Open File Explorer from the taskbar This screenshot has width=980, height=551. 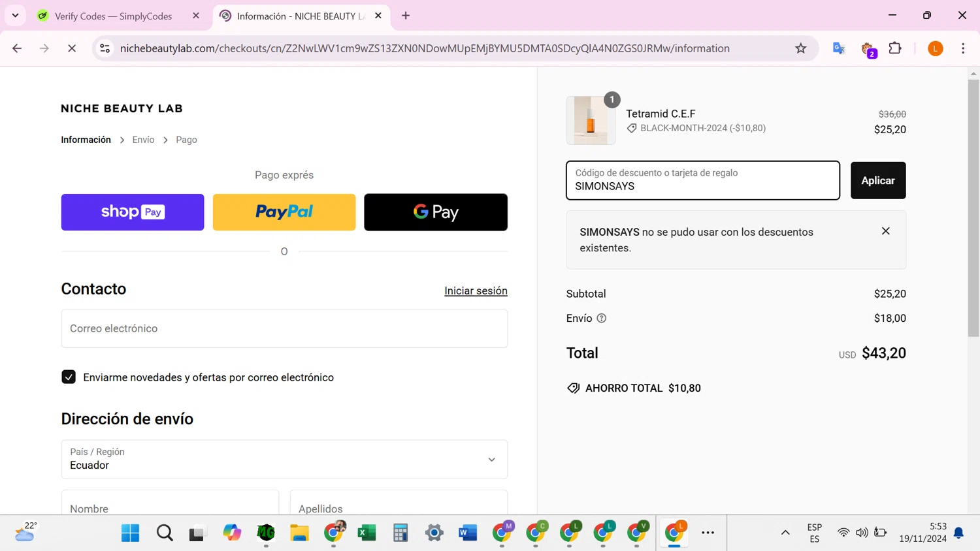click(x=299, y=533)
